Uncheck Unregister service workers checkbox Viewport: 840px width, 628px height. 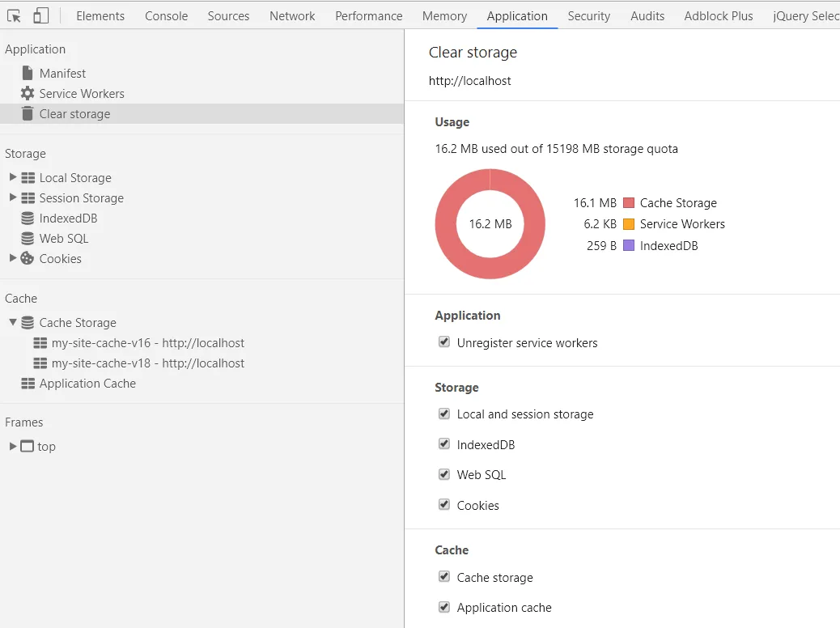[x=444, y=342]
